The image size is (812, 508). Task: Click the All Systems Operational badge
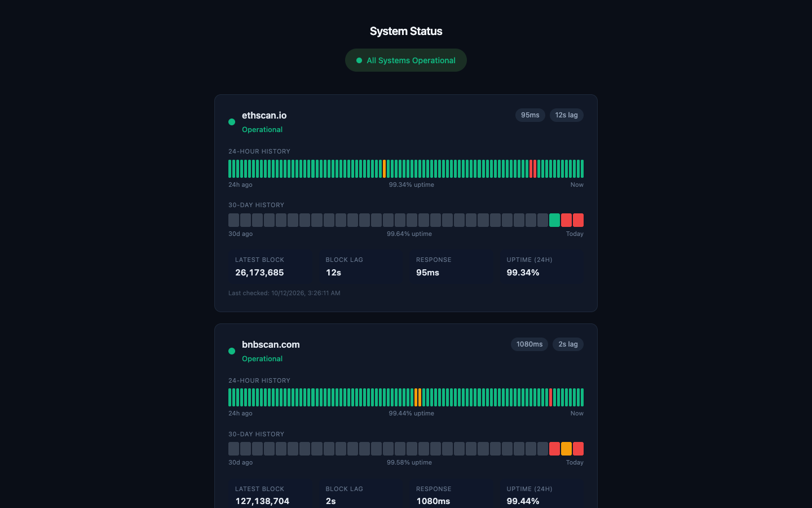(x=406, y=60)
